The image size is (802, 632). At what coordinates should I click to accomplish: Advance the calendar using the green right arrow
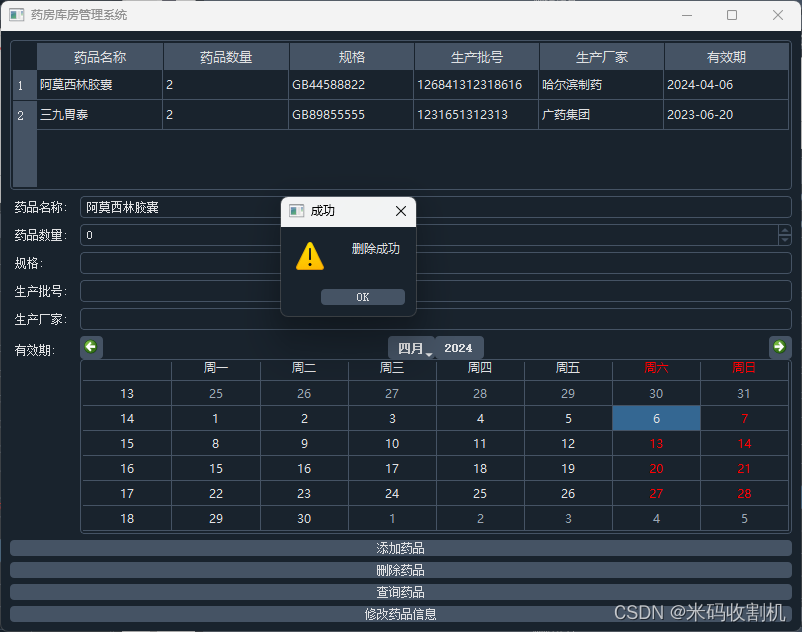[780, 347]
